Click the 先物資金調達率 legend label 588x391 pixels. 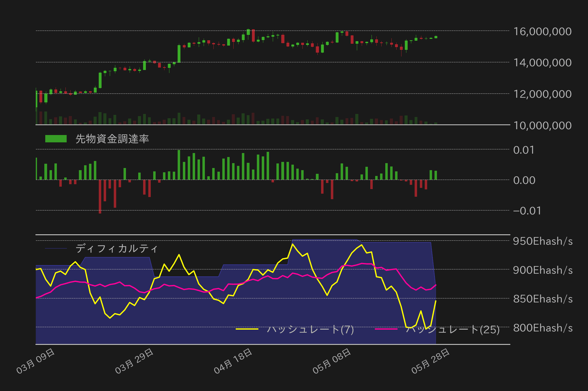pos(112,139)
